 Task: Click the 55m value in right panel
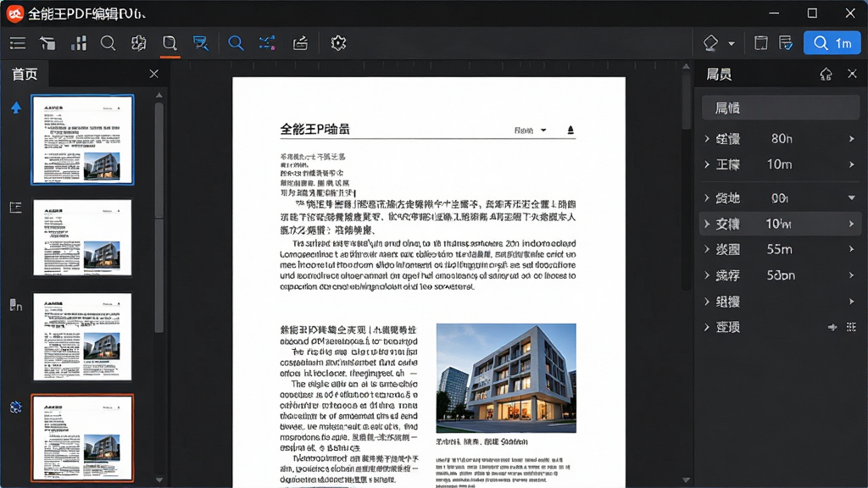click(x=780, y=250)
